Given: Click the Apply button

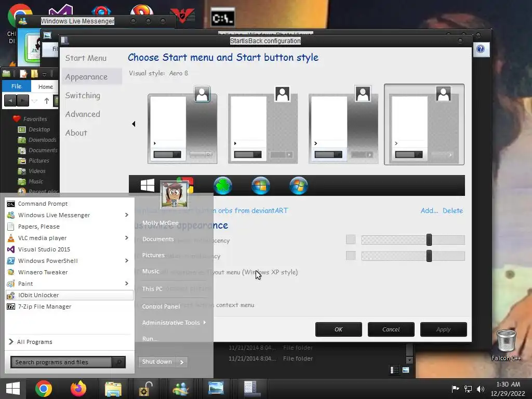Looking at the screenshot, I should [x=444, y=329].
